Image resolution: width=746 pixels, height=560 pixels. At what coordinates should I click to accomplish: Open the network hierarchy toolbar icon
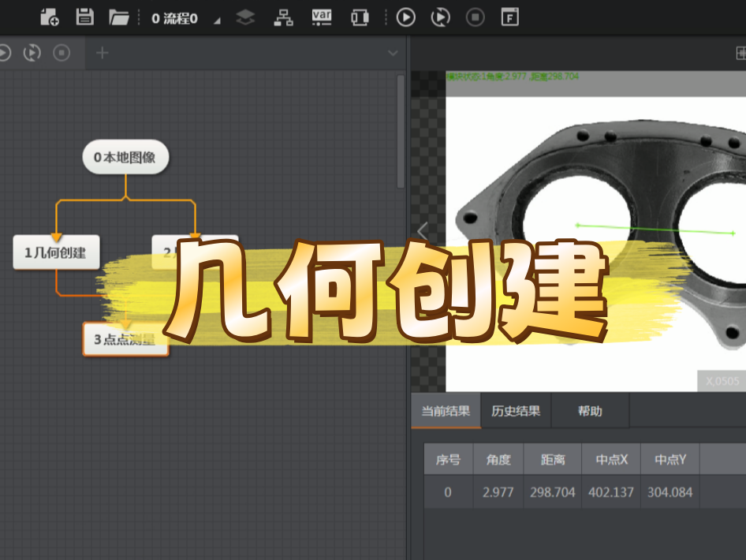pyautogui.click(x=283, y=17)
